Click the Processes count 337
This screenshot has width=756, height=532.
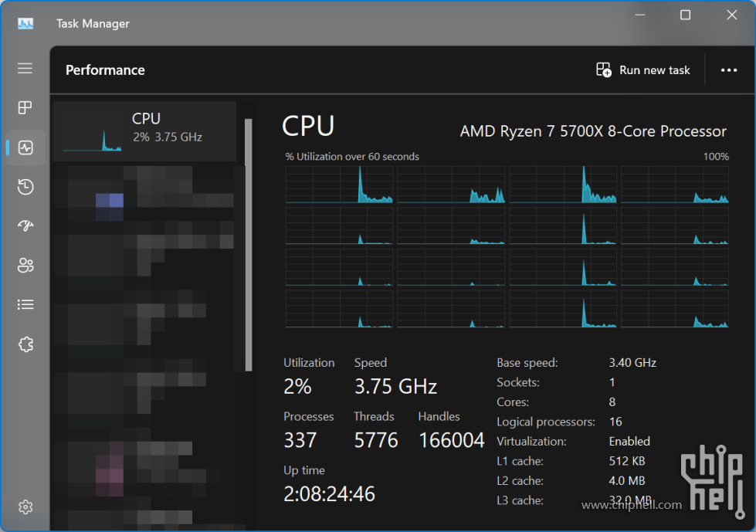(x=300, y=440)
